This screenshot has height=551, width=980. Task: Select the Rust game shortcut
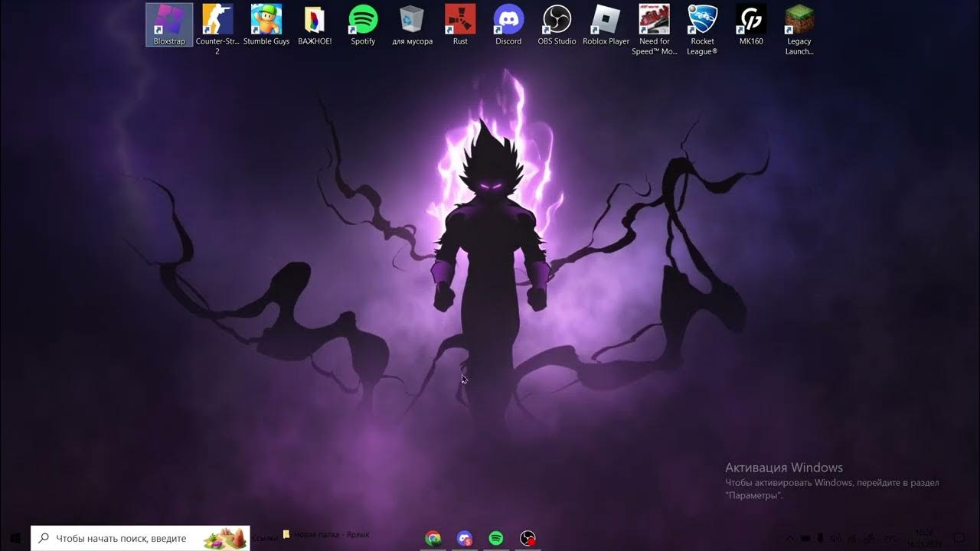pos(460,24)
